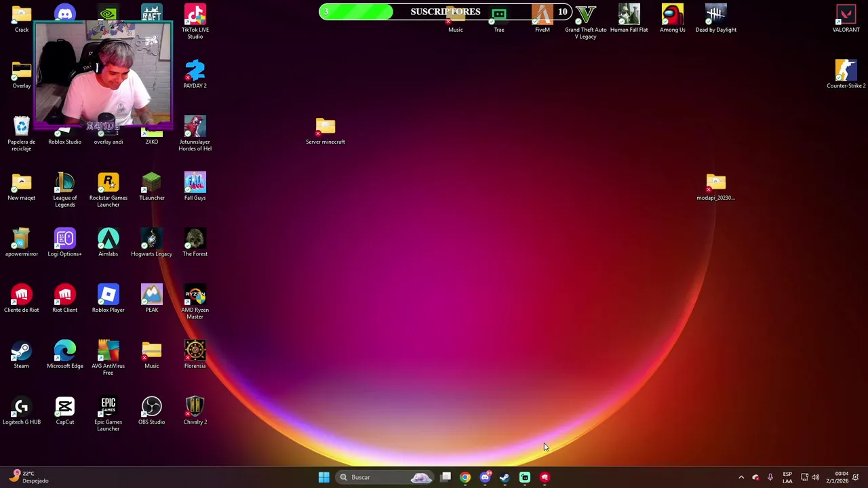The width and height of the screenshot is (868, 488).
Task: Open Rockstar Games Launcher icon
Action: coord(108,189)
